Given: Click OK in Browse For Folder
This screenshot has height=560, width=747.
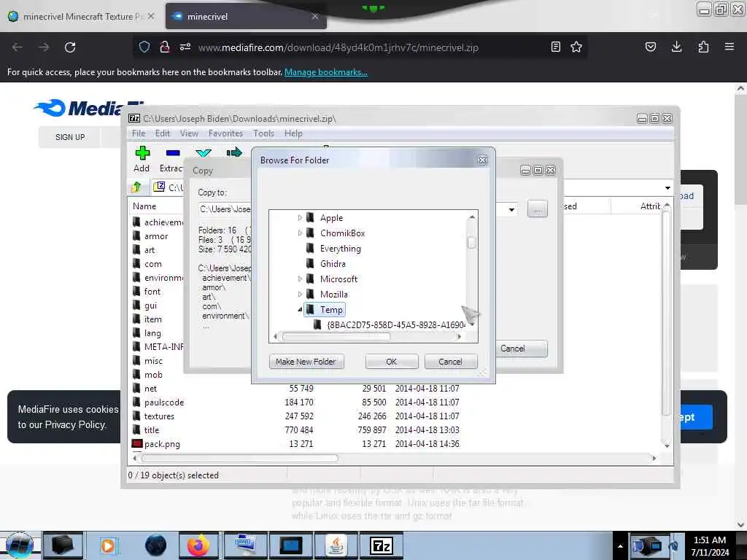Looking at the screenshot, I should pyautogui.click(x=391, y=362).
